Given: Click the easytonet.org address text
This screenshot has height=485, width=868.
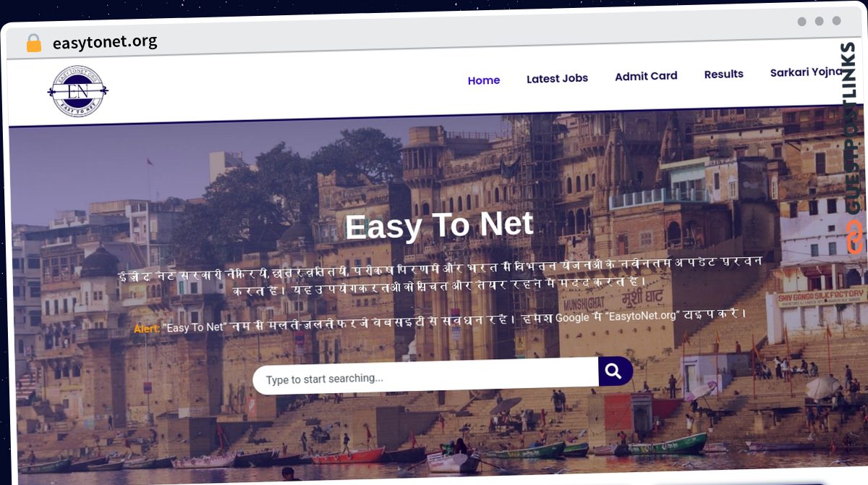Looking at the screenshot, I should 105,42.
